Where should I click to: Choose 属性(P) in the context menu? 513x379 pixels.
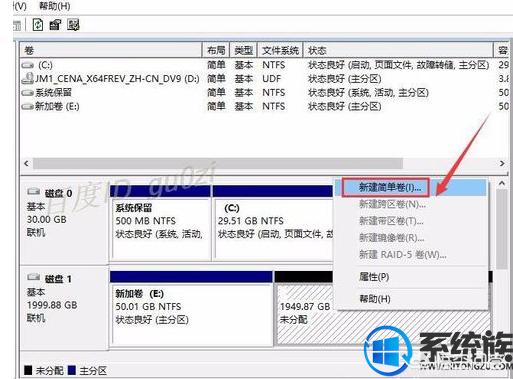[x=374, y=277]
